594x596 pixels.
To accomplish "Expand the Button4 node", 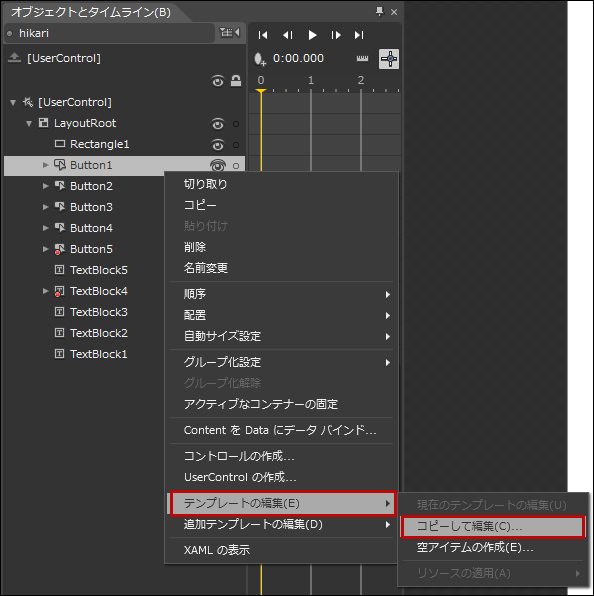I will coord(46,228).
